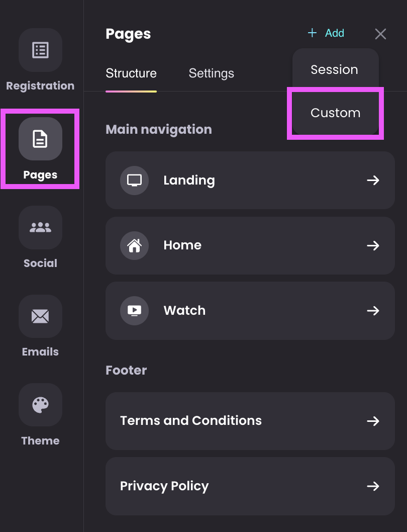Close the Pages panel
407x532 pixels.
pyautogui.click(x=380, y=34)
